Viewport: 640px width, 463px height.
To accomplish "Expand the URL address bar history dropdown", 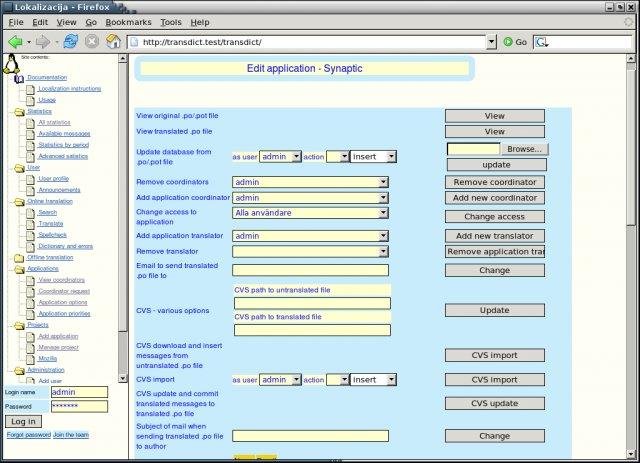I will [x=491, y=42].
